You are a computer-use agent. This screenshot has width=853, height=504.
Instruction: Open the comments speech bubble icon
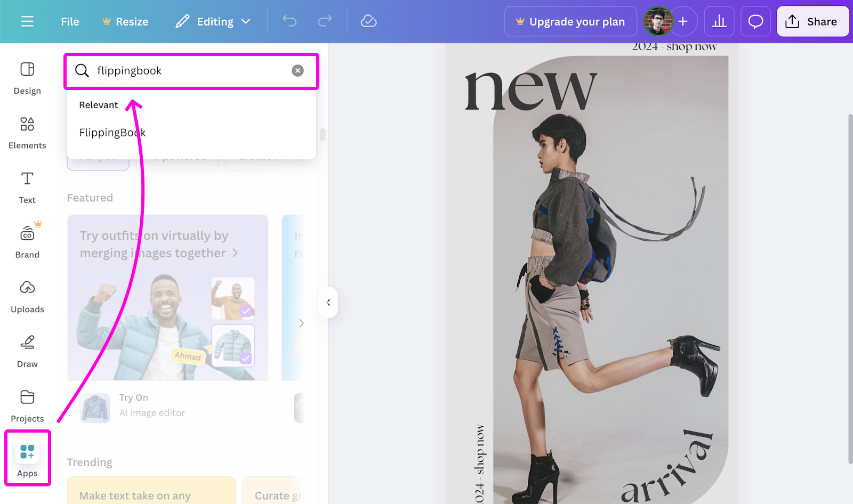[x=755, y=21]
